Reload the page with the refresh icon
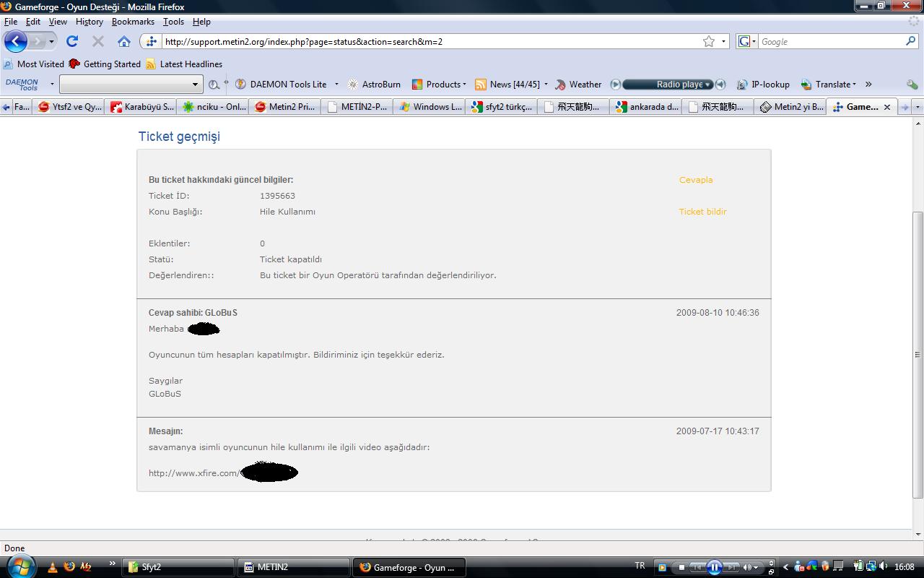This screenshot has height=578, width=924. [x=72, y=41]
